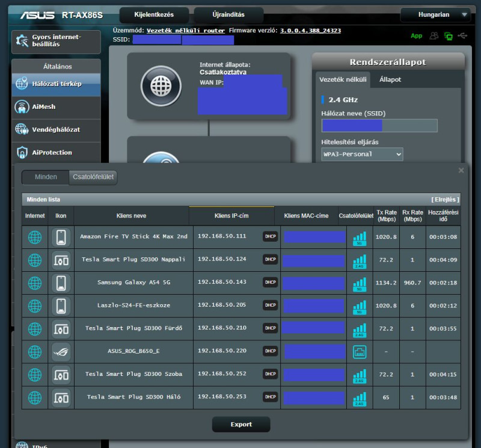481x448 pixels.
Task: Click signal icon for Tesla Smart Plug Szoba
Action: (360, 376)
